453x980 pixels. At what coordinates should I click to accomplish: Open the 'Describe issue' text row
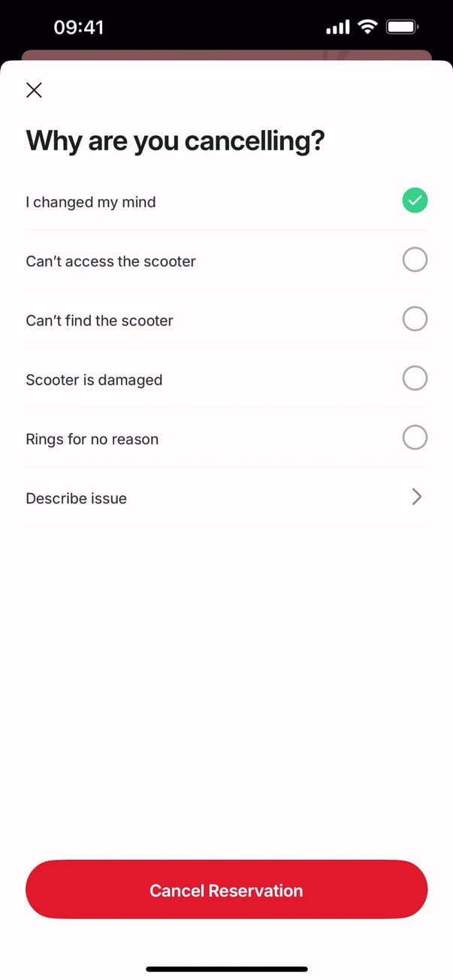click(x=76, y=499)
